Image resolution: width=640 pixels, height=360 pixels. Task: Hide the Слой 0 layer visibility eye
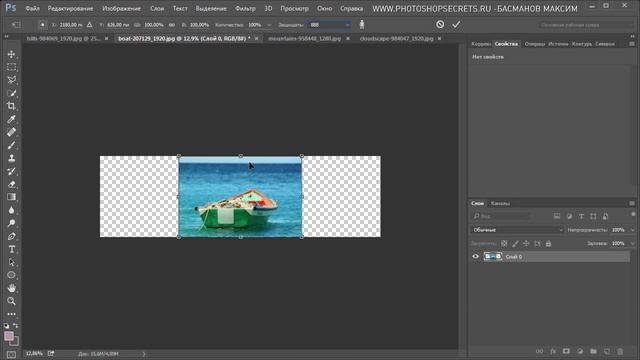[x=476, y=257]
